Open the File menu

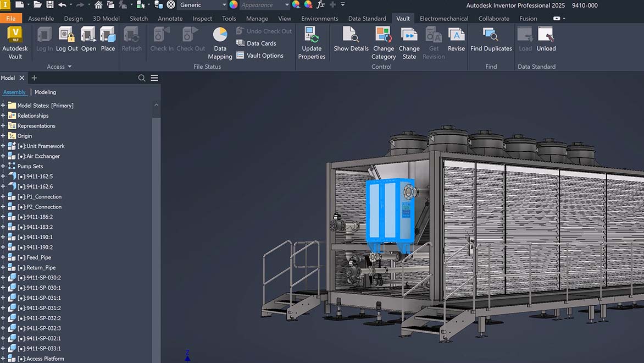pyautogui.click(x=10, y=18)
